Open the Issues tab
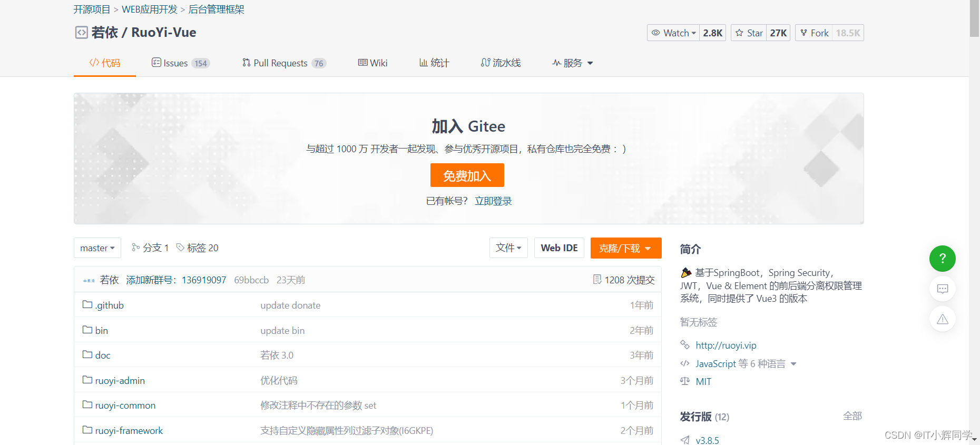980x445 pixels. tap(181, 63)
